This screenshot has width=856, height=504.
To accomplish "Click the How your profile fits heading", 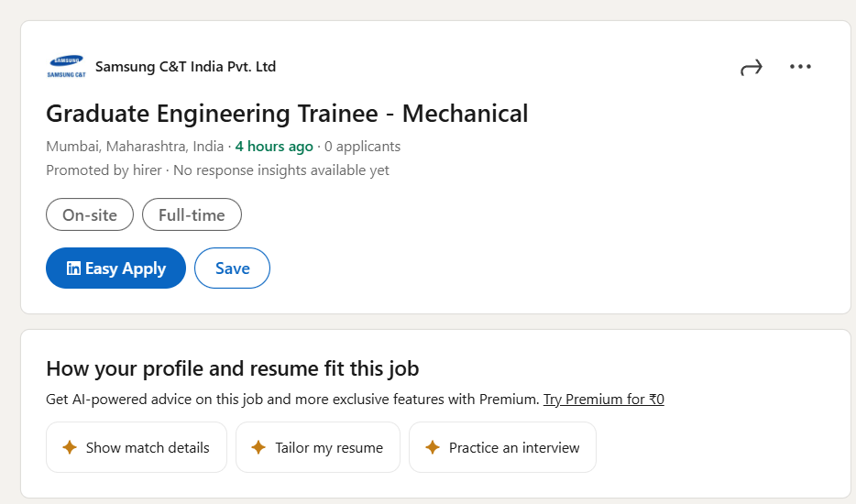I will click(x=232, y=369).
